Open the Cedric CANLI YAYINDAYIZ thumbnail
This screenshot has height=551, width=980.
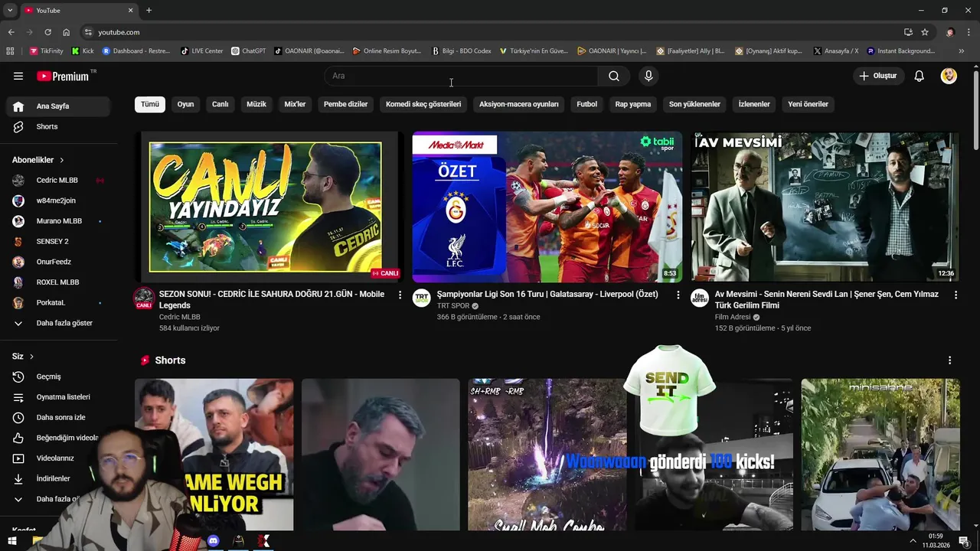[269, 207]
